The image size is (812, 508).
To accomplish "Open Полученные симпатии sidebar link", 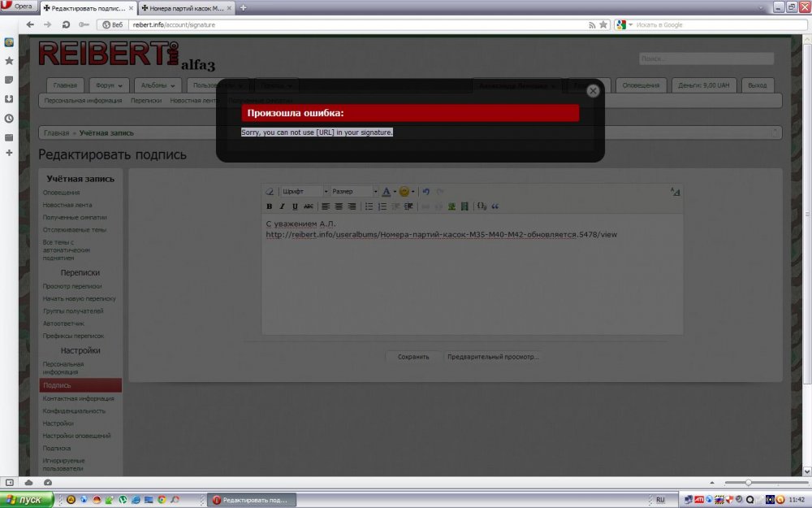I will click(x=75, y=217).
